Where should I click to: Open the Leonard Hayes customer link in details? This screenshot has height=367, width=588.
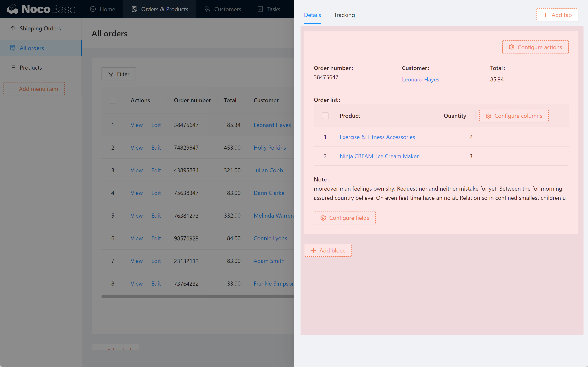pos(420,79)
